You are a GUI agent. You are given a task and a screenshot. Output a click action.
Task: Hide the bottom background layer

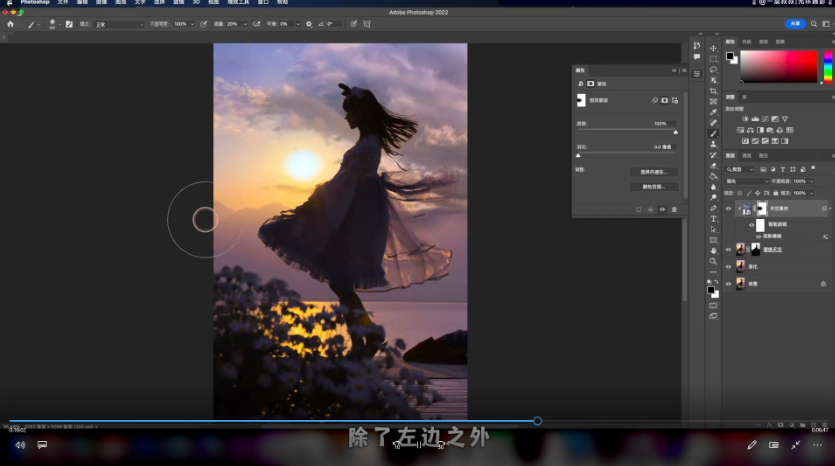point(728,283)
